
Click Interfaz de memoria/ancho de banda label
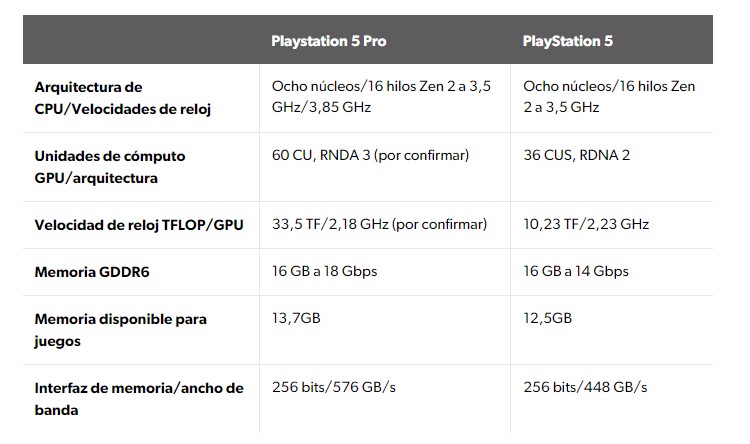click(139, 399)
